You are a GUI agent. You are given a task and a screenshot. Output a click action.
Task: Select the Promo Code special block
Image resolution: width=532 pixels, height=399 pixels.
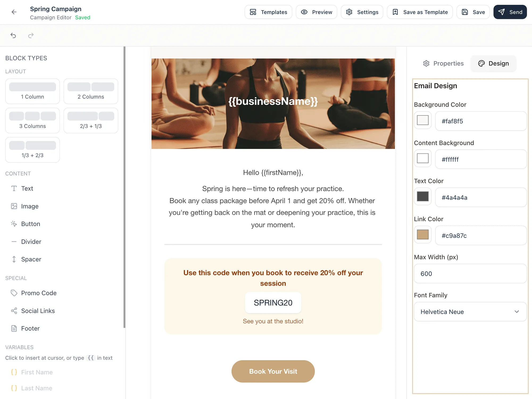coord(39,293)
